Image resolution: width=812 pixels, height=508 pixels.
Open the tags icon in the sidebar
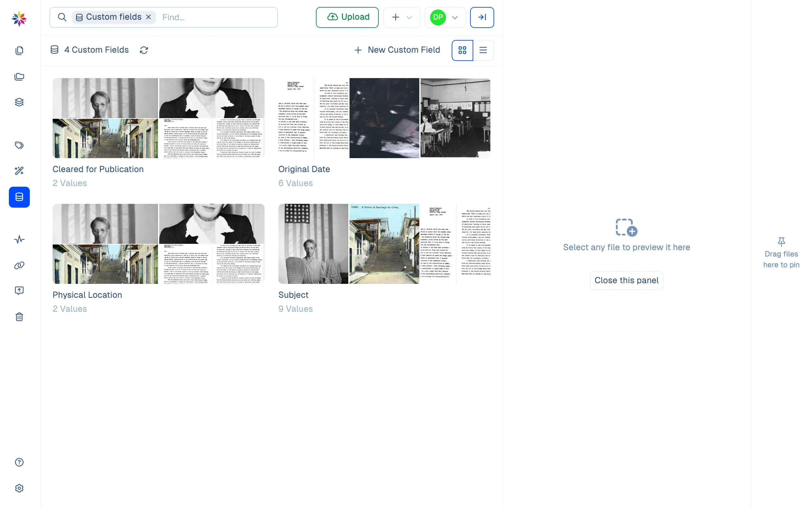point(19,145)
